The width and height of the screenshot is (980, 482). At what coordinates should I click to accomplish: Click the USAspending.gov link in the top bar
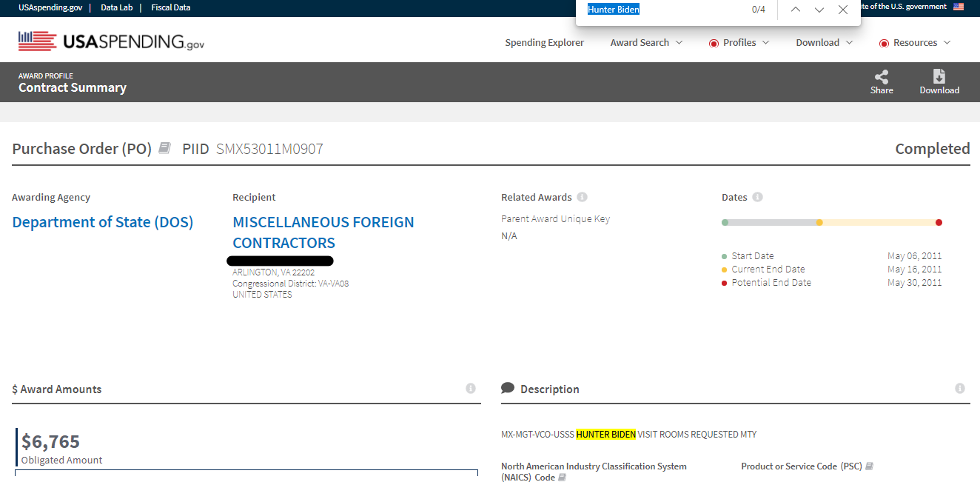(50, 7)
